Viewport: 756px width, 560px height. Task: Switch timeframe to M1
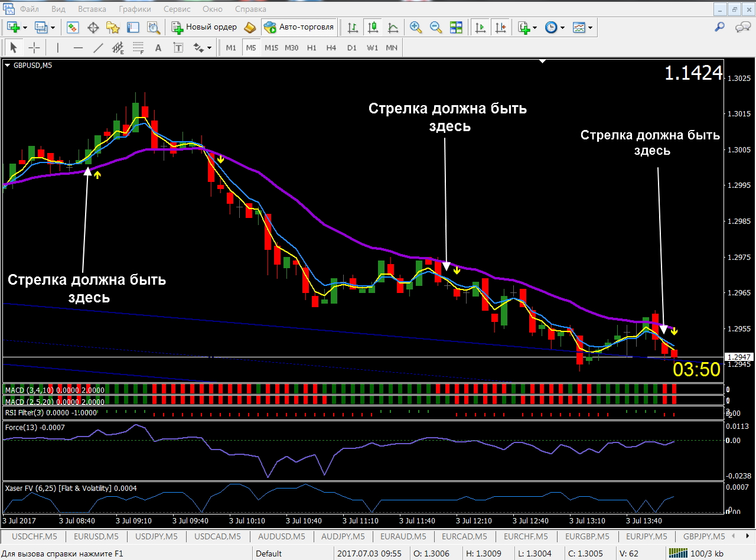pos(231,48)
